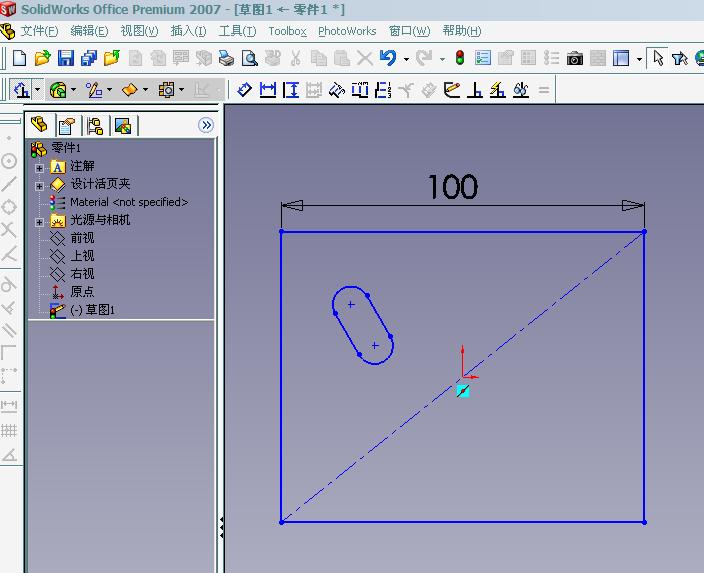Click the Sketch tool button at toolbar start

point(21,90)
